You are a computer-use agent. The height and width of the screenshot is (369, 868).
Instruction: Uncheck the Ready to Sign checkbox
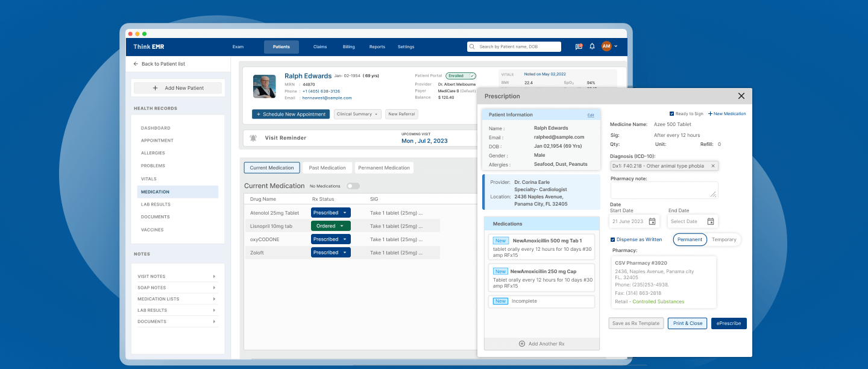pyautogui.click(x=672, y=113)
